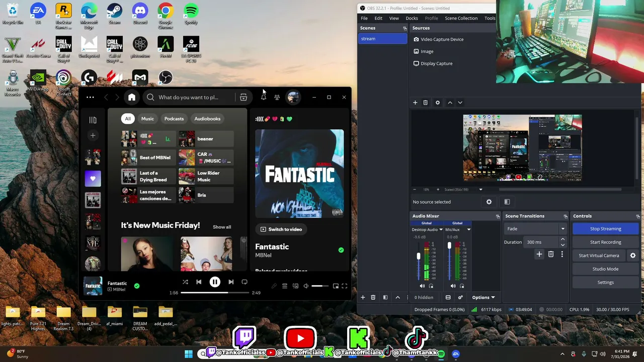This screenshot has width=644, height=362.
Task: Open the OBS Docks menu
Action: click(412, 18)
